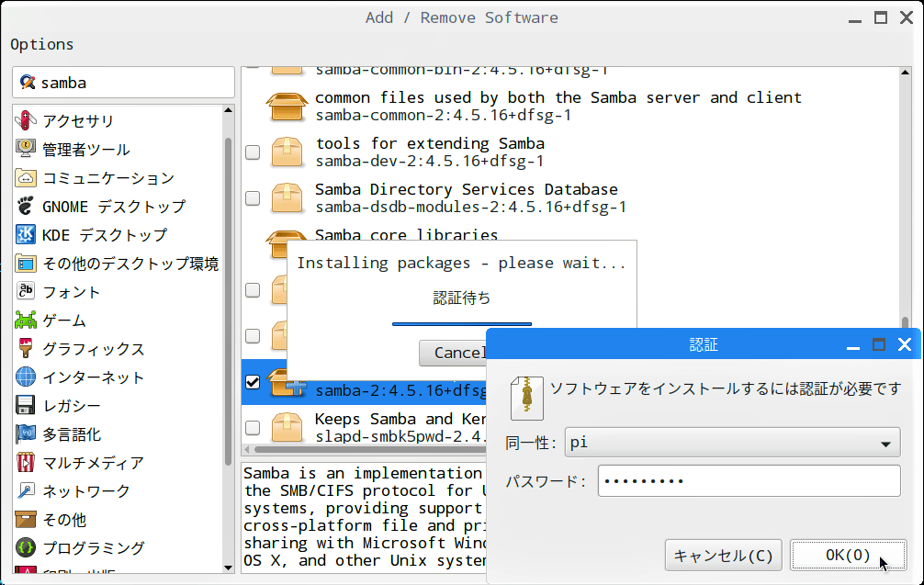Click the search magnifier icon
Viewport: 924px width, 585px height.
tap(28, 82)
